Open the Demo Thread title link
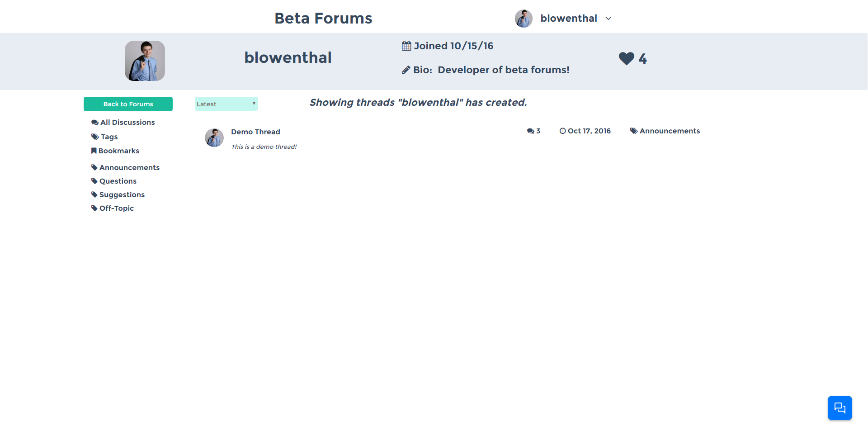Screen dimensions: 868x436 [x=255, y=132]
